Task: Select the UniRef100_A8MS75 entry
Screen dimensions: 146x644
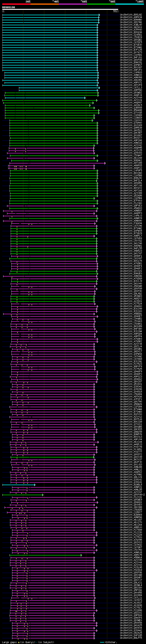Action: tap(131, 555)
